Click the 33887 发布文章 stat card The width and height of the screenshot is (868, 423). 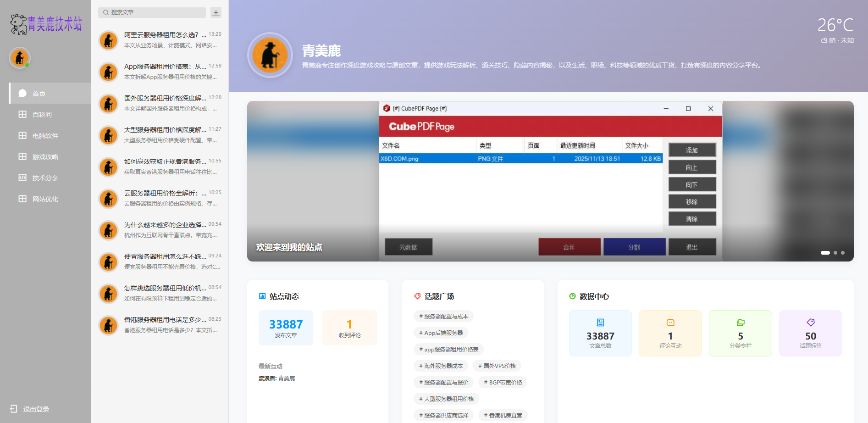(286, 328)
